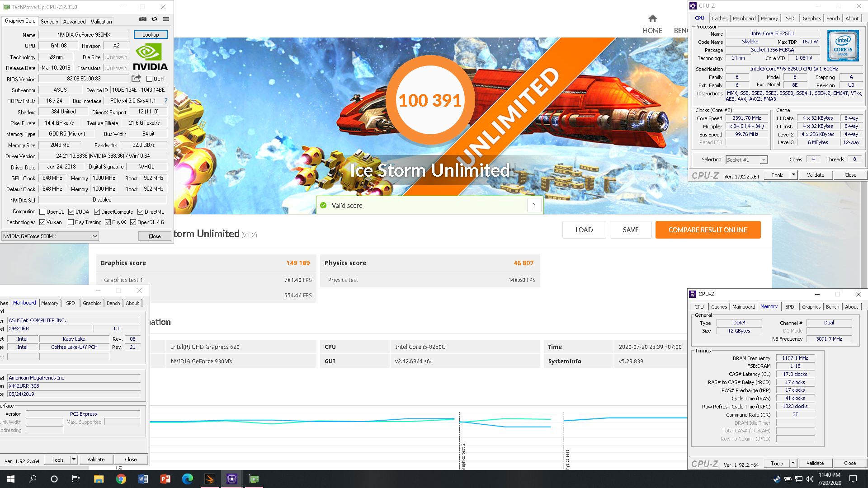Click the bus interface question mark
This screenshot has width=868, height=488.
tap(166, 101)
